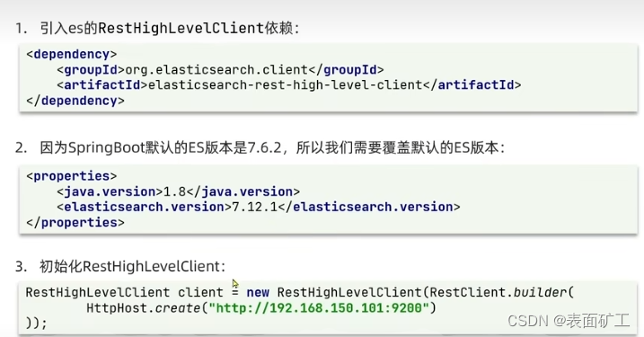Click the italic 'builder' method name
This screenshot has width=644, height=337.
[x=540, y=293]
